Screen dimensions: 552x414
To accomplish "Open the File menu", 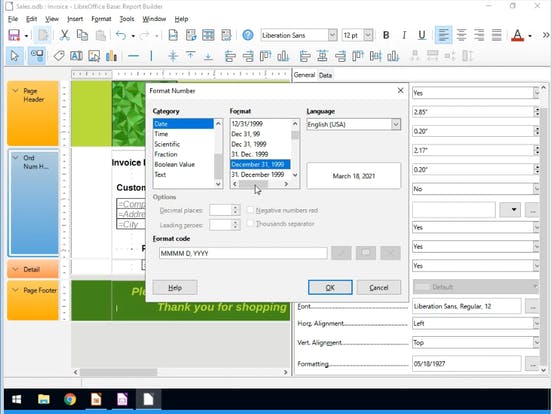I will click(13, 19).
